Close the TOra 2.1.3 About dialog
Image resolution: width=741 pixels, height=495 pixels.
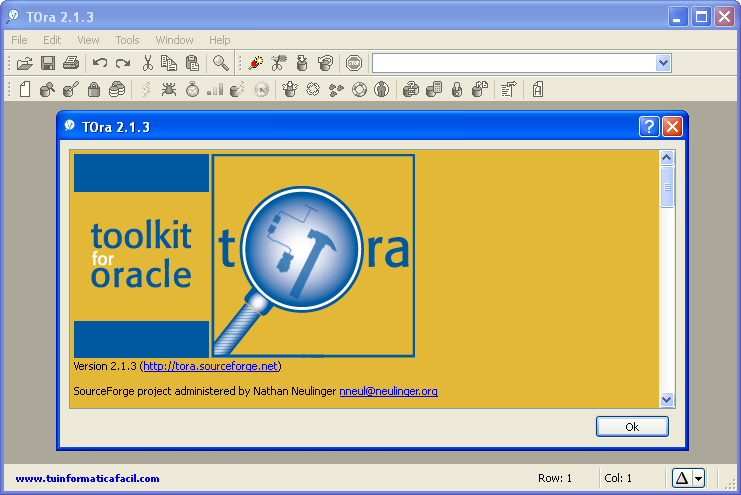pyautogui.click(x=672, y=127)
